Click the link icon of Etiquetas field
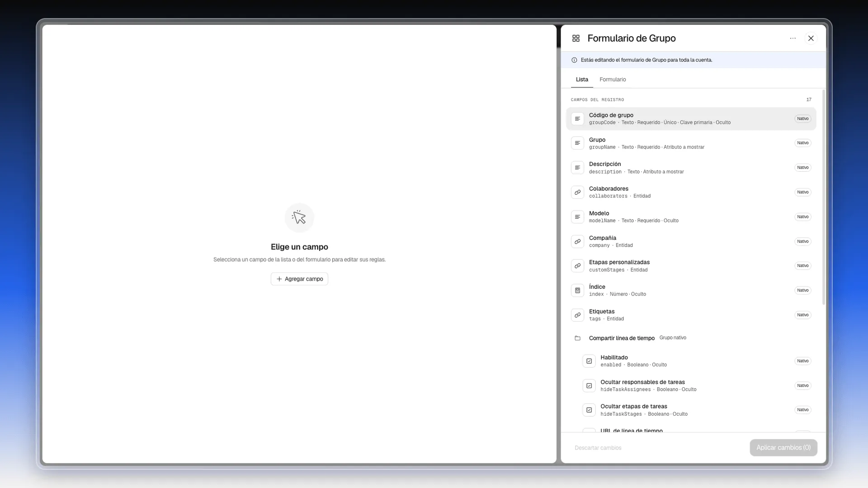This screenshot has height=488, width=868. tap(577, 315)
